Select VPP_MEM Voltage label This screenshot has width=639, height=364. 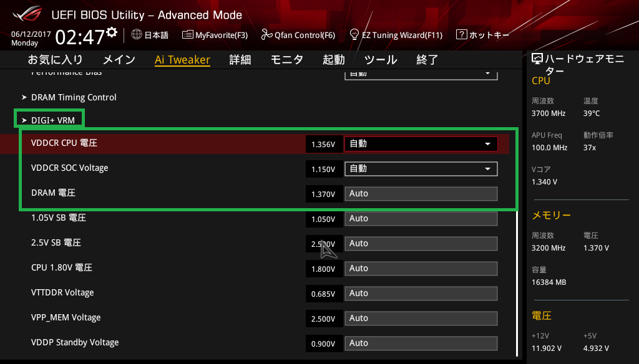pyautogui.click(x=66, y=318)
